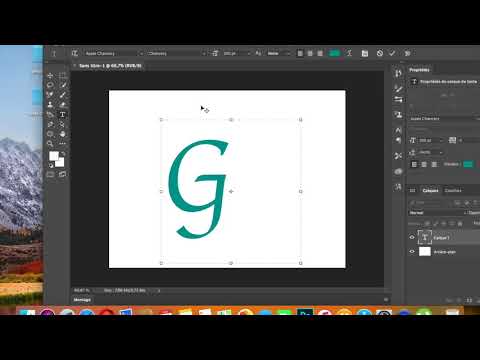Center text in Propriétés panel
Screen dimensions: 480x360
[x=424, y=164]
